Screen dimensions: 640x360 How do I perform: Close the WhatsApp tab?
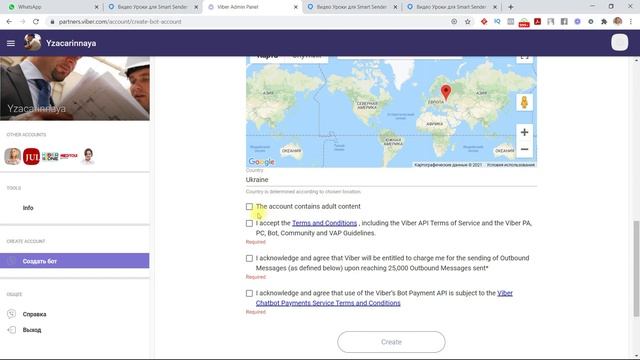(x=97, y=7)
